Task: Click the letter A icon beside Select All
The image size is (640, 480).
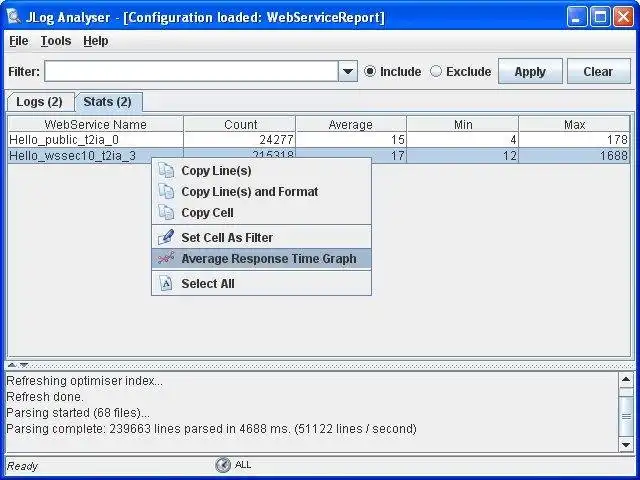Action: (x=166, y=283)
